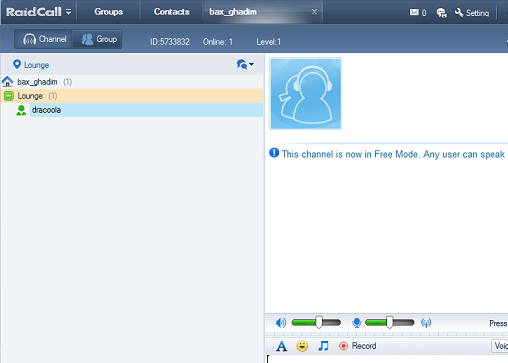Open the font style A icon
The width and height of the screenshot is (508, 363).
281,346
